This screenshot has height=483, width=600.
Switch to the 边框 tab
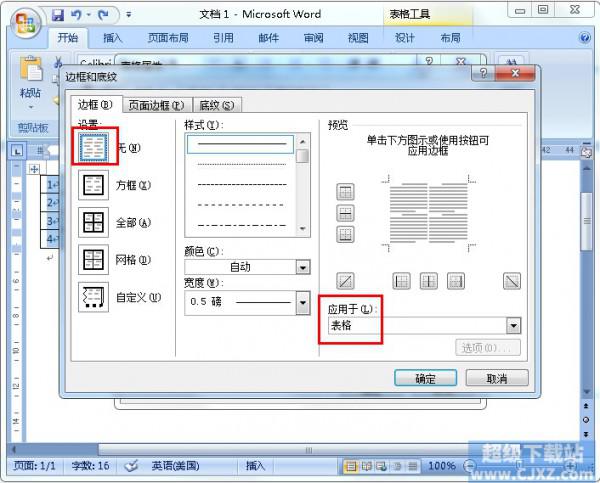(x=96, y=104)
